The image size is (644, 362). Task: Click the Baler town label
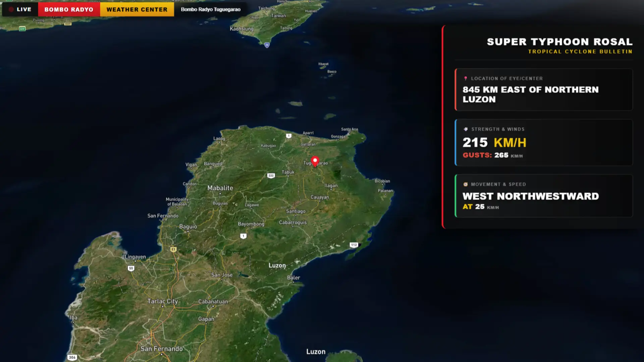[293, 278]
